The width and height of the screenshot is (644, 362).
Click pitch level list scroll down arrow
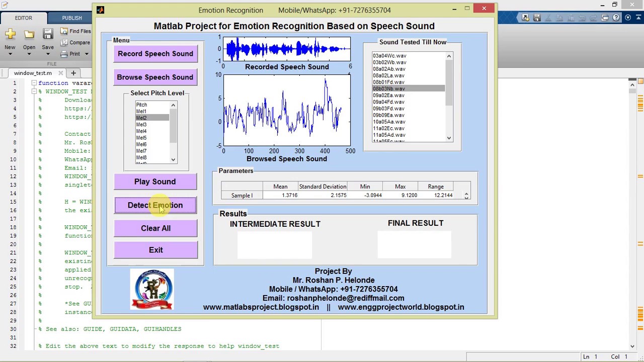173,160
